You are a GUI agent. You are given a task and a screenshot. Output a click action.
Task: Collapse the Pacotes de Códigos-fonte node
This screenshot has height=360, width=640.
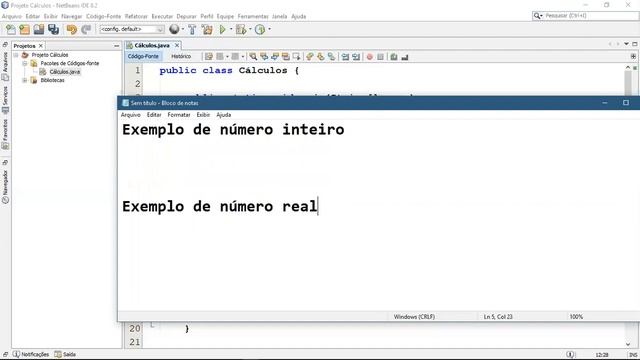click(x=25, y=63)
